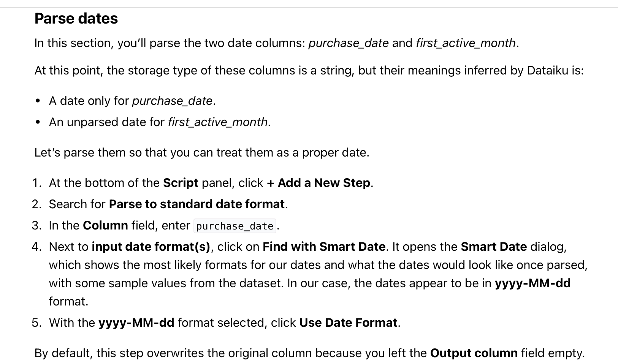
Task: Click the inline code purchase_date in step 3
Action: (x=235, y=226)
